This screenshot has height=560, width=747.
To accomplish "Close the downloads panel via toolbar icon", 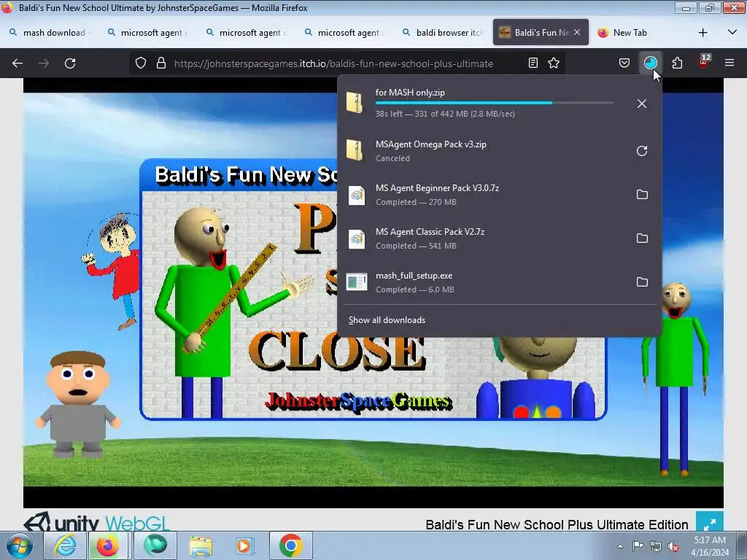I will pyautogui.click(x=650, y=63).
